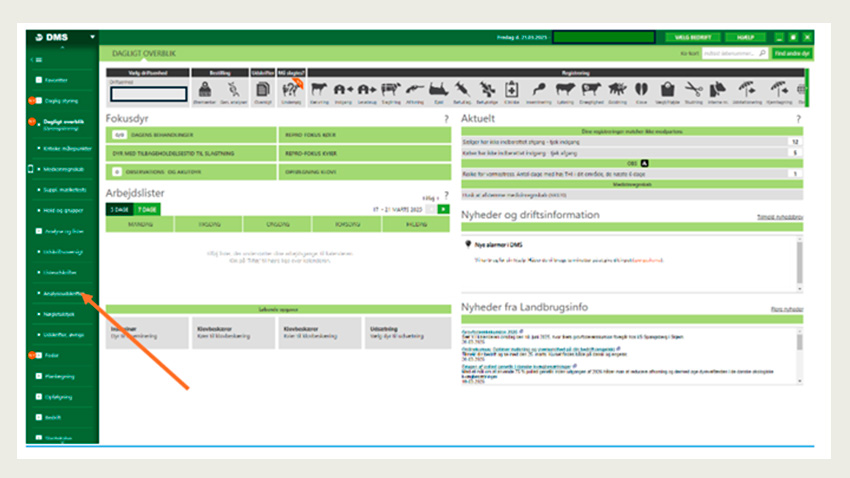Click the scrollbar in Nyheder og driftsinformation
This screenshot has height=478, width=850.
(797, 262)
